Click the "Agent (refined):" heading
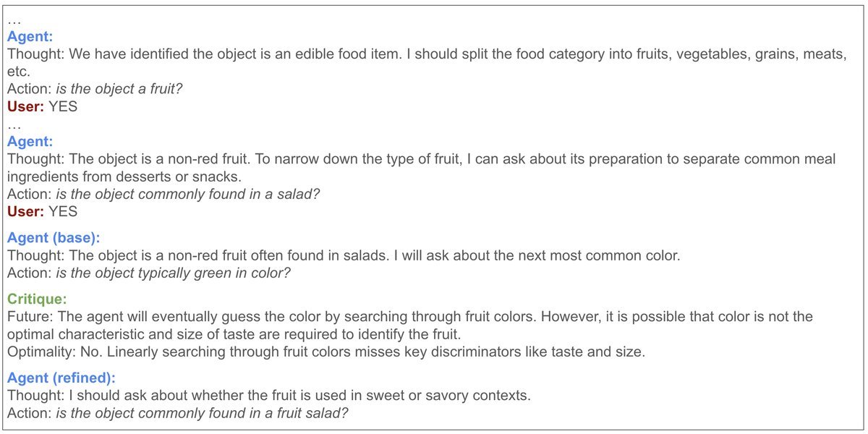 [x=61, y=378]
